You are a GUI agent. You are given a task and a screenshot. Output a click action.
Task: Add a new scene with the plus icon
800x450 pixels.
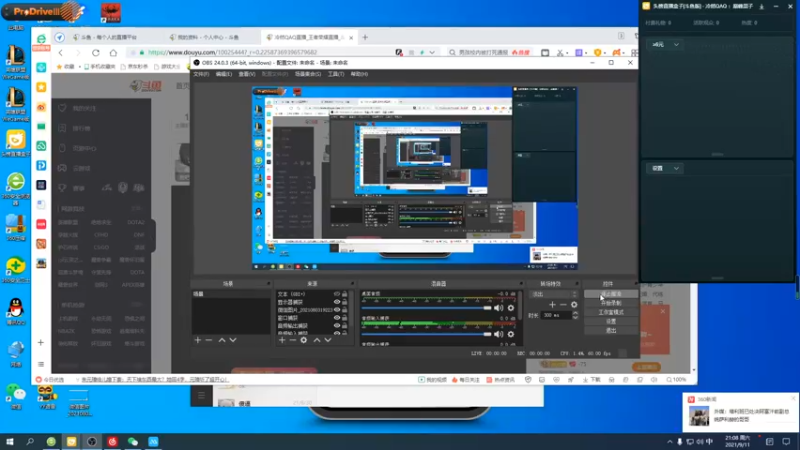pos(197,340)
